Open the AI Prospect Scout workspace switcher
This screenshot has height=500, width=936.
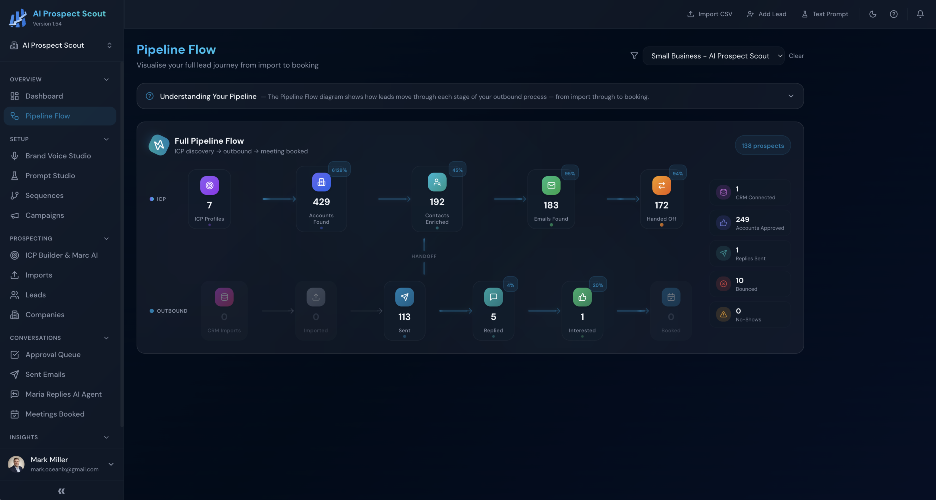61,45
